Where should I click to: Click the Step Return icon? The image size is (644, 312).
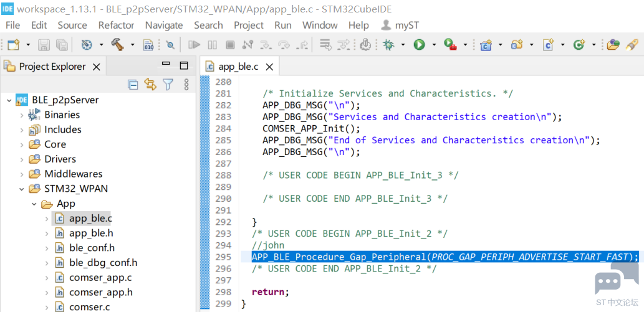(x=303, y=45)
